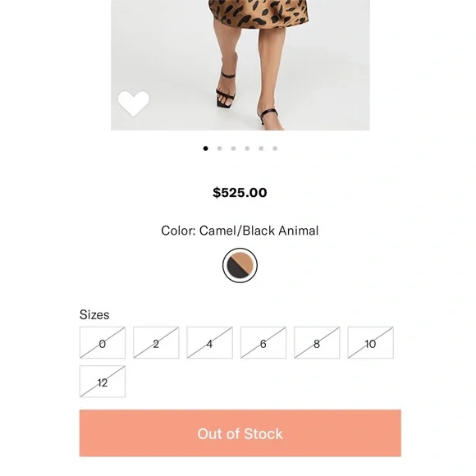This screenshot has width=476, height=476.
Task: Pick size 8 option
Action: point(317,343)
